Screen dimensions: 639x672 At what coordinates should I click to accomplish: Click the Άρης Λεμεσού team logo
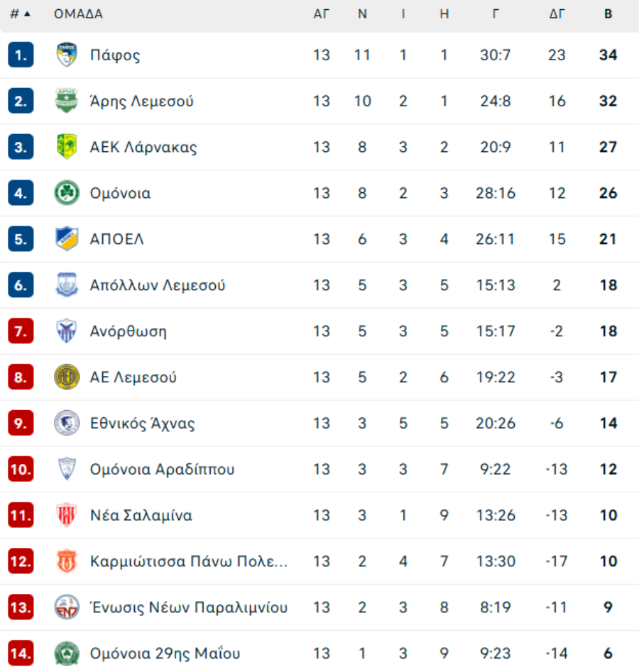click(67, 101)
